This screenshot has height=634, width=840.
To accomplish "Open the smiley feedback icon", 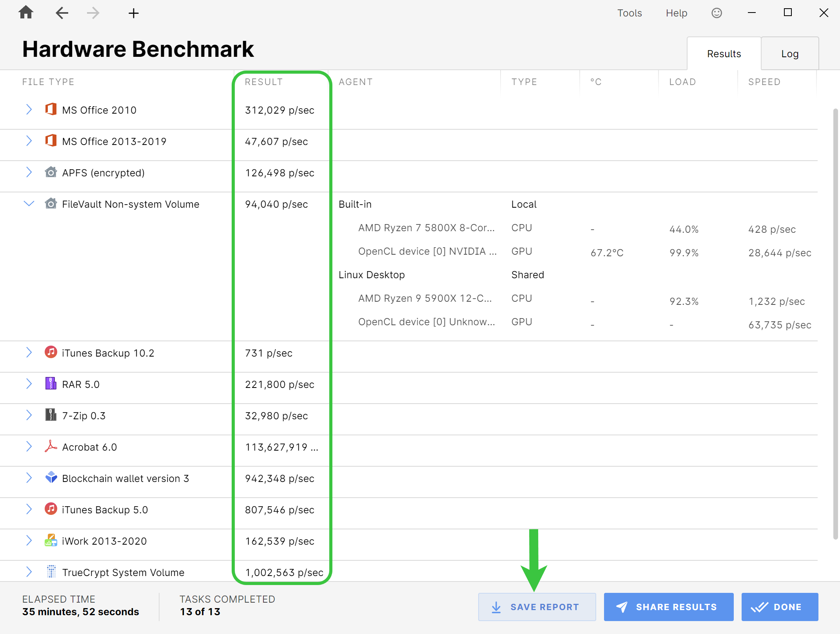I will pos(717,13).
